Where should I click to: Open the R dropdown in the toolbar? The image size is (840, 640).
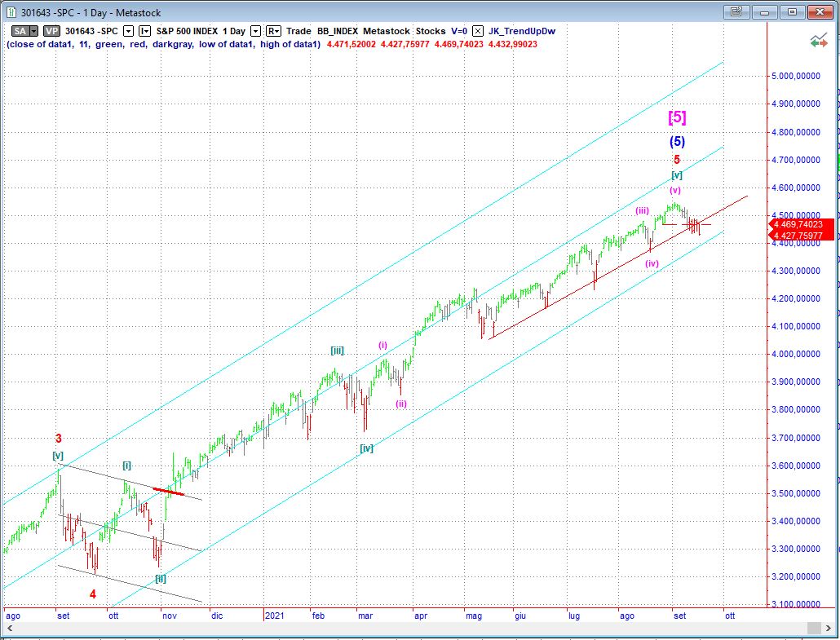point(273,31)
